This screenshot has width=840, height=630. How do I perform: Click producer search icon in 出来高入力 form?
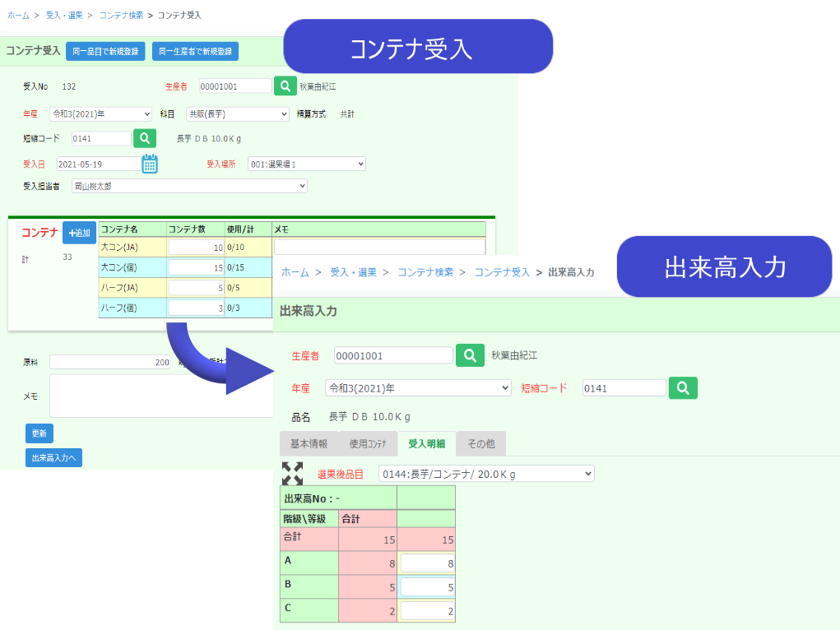(470, 355)
